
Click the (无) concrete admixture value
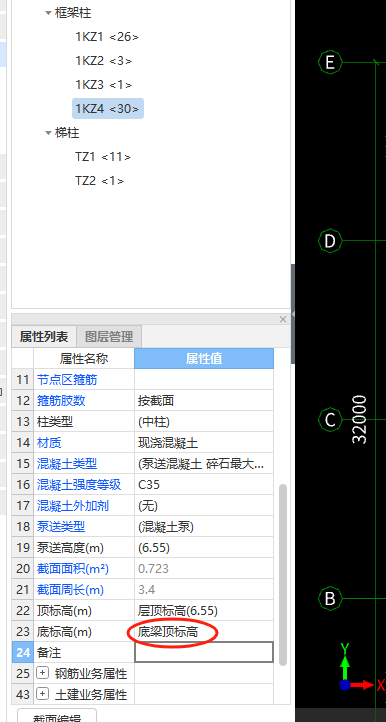204,506
